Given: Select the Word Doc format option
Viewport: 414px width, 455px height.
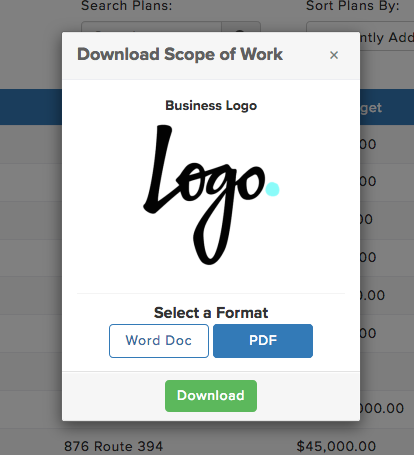Looking at the screenshot, I should pos(159,341).
